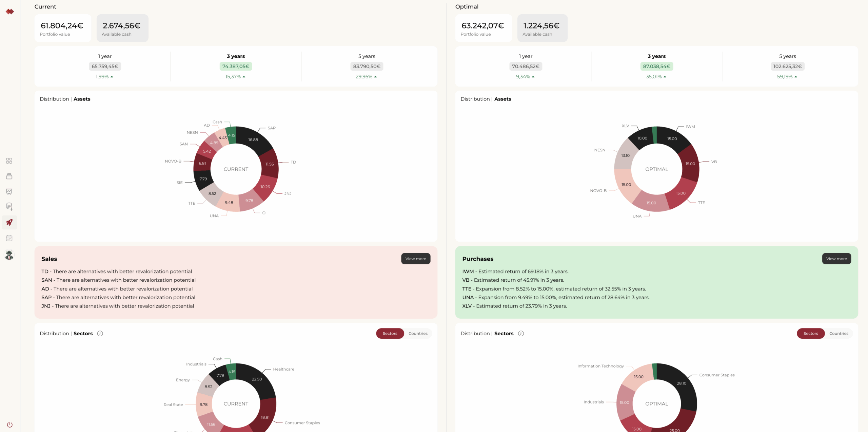Open the calendar icon in sidebar
The width and height of the screenshot is (868, 432).
coord(9,238)
